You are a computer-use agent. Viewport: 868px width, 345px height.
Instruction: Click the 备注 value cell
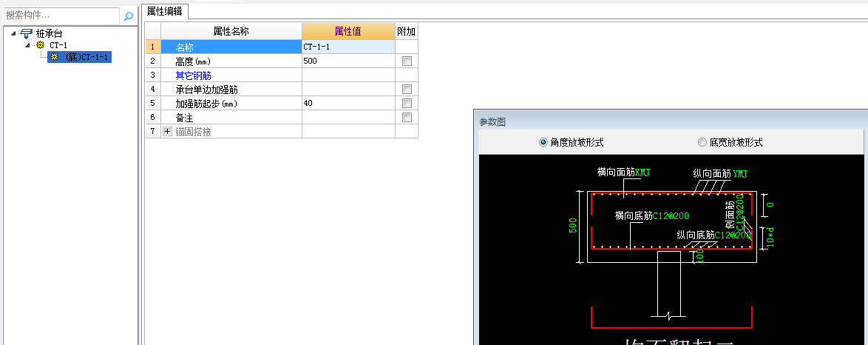coord(348,118)
